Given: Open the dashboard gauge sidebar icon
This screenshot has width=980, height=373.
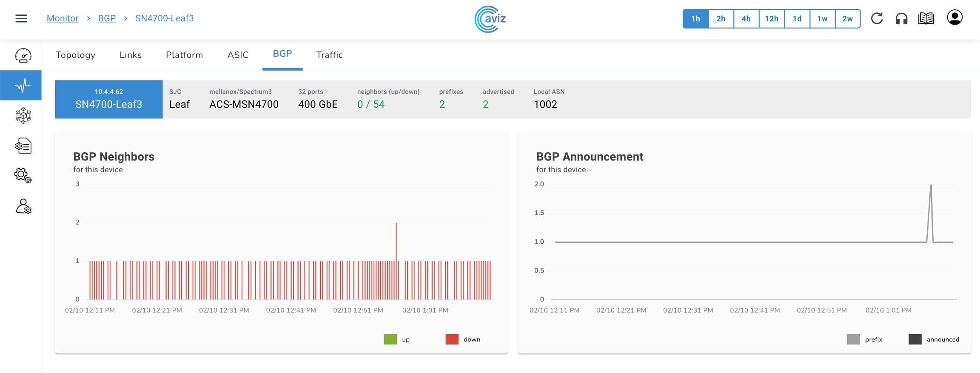Looking at the screenshot, I should coord(23,56).
